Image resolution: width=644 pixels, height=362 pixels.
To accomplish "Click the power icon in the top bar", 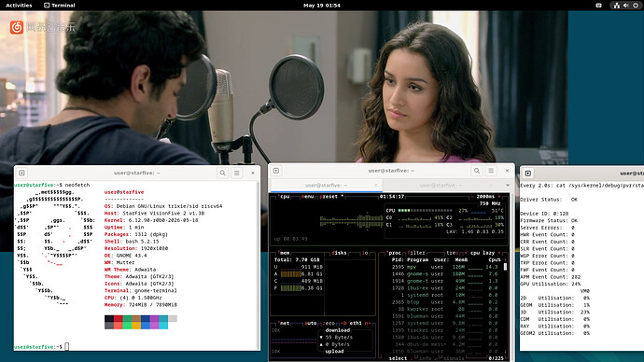I will click(x=636, y=6).
